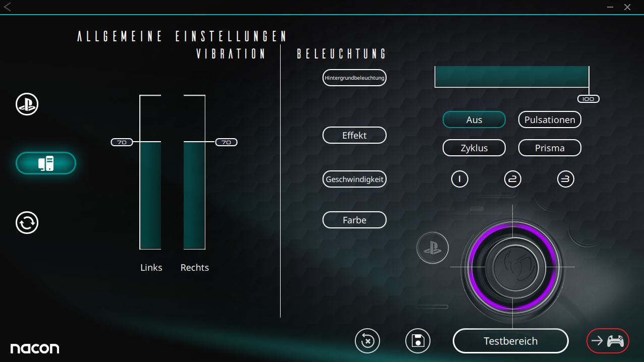Click the back arrow at top left
644x362 pixels.
coord(7,7)
